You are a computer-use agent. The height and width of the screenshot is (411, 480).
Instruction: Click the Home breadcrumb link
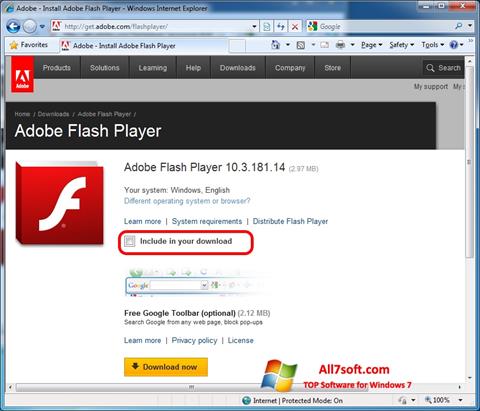[x=22, y=114]
